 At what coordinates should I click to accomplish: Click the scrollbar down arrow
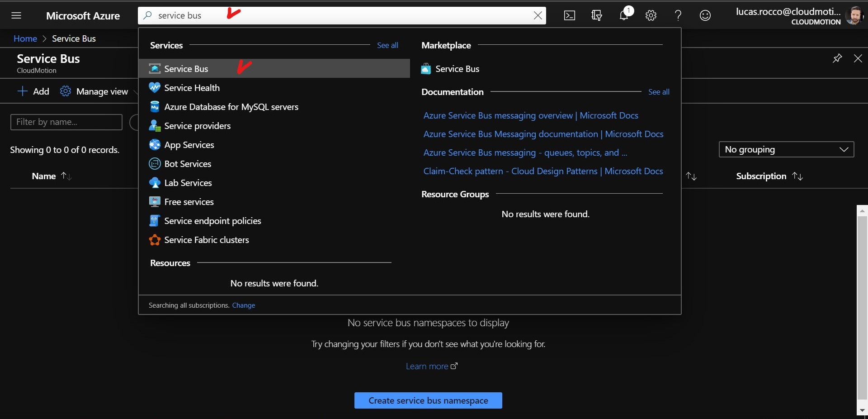pos(862,410)
